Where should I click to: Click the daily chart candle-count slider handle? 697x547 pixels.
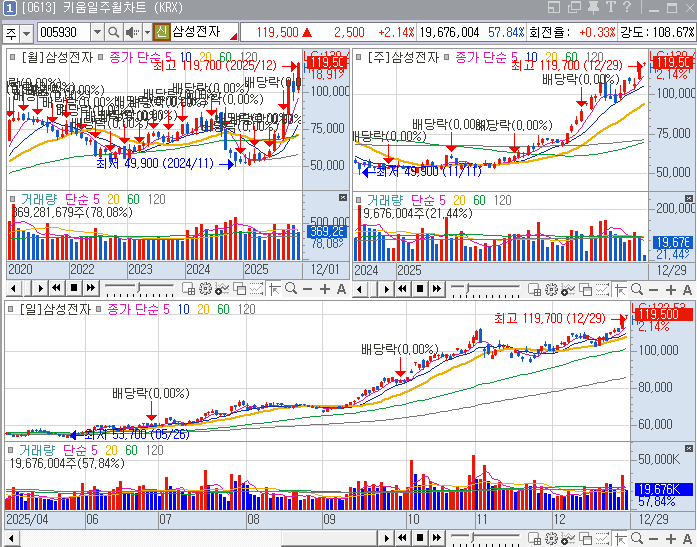(474, 537)
